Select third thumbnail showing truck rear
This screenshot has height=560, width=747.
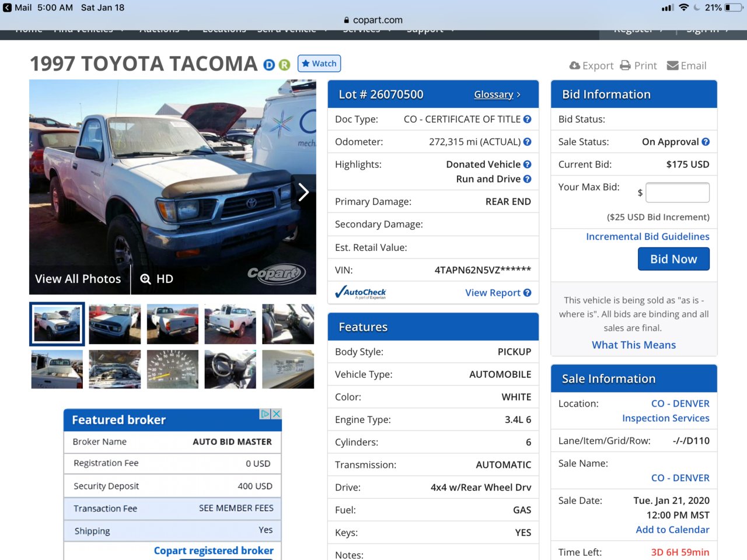[x=173, y=324]
